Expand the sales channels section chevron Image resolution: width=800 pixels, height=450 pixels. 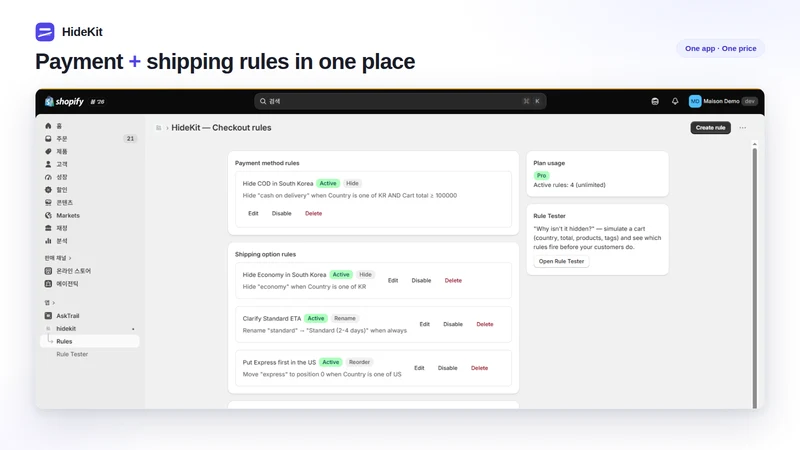[x=70, y=258]
